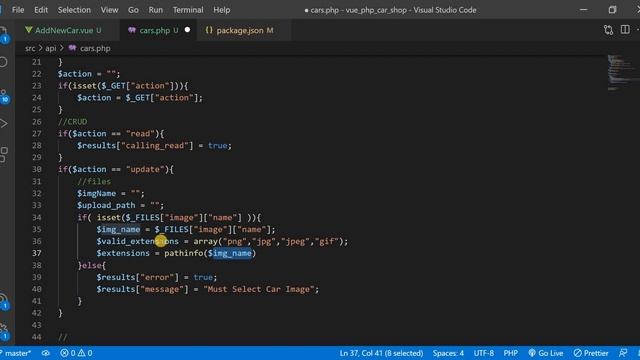The height and width of the screenshot is (360, 640).
Task: Open the Run and Debug view
Action: tap(3, 123)
